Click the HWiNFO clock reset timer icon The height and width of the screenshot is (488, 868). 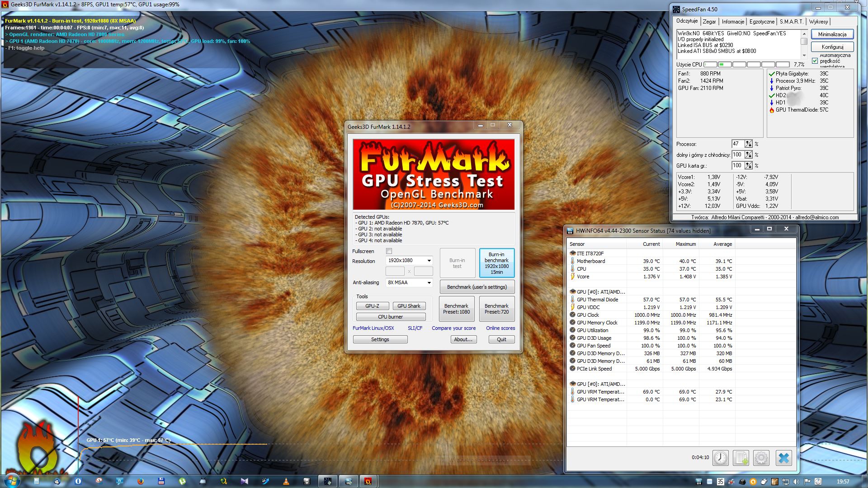[x=720, y=458]
